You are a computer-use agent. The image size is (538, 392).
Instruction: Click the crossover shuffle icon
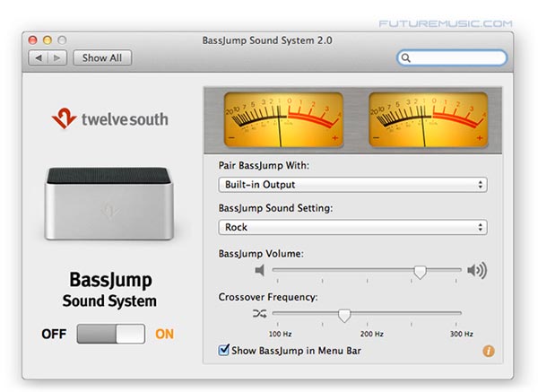click(259, 313)
